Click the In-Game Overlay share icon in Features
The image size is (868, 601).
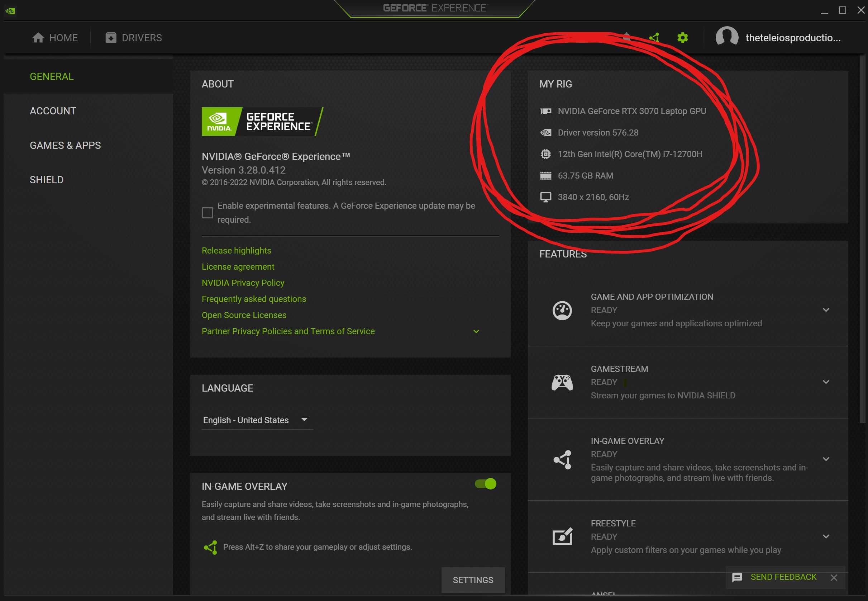click(x=562, y=459)
